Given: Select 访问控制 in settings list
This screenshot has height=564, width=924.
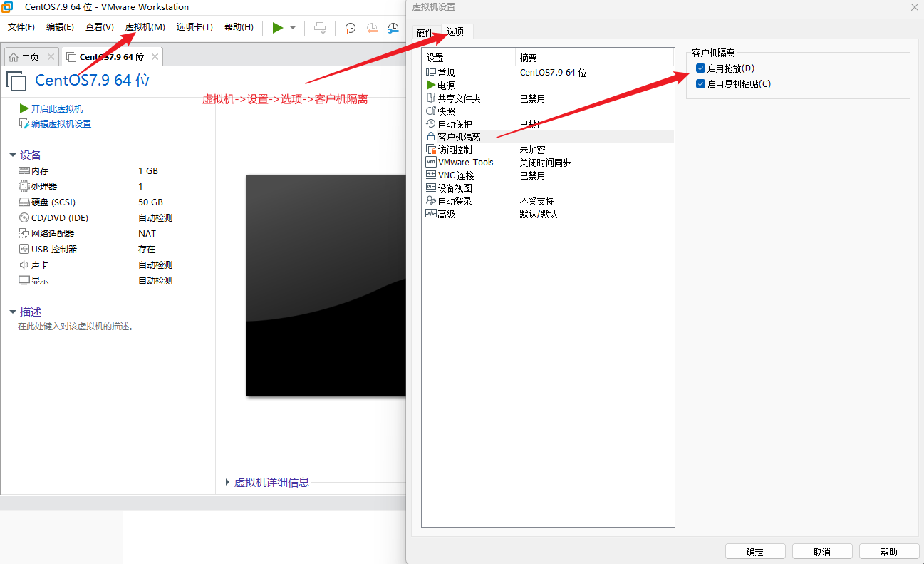Looking at the screenshot, I should pos(548,150).
